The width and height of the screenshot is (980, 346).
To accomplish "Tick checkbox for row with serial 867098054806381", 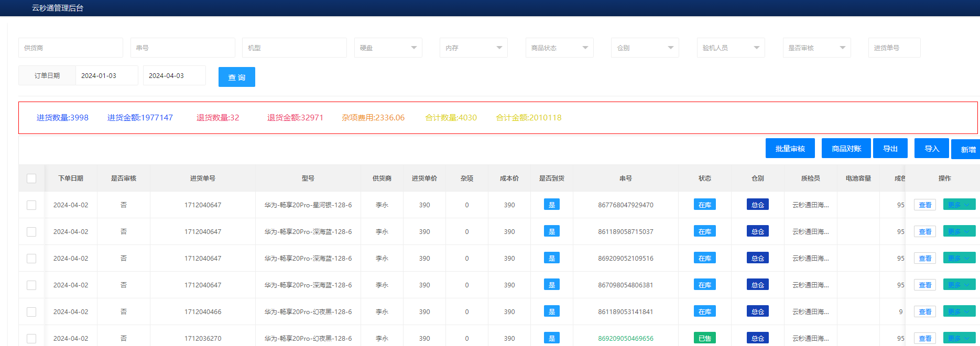I will point(31,285).
